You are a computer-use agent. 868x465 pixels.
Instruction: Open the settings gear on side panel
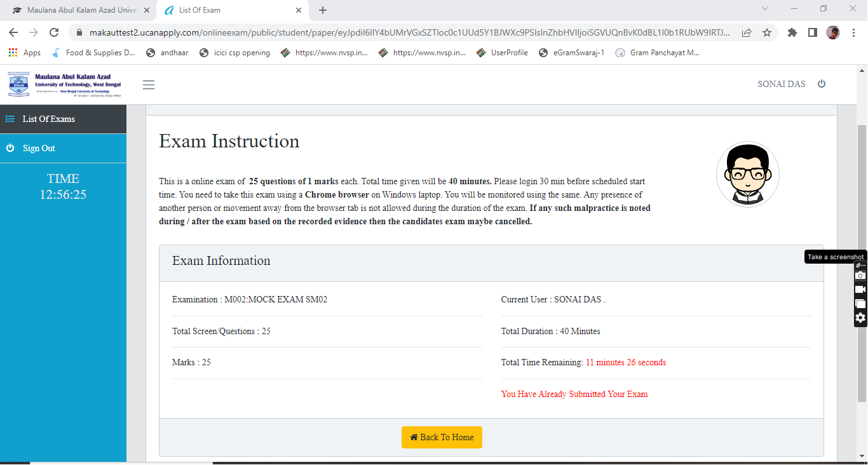coord(860,318)
